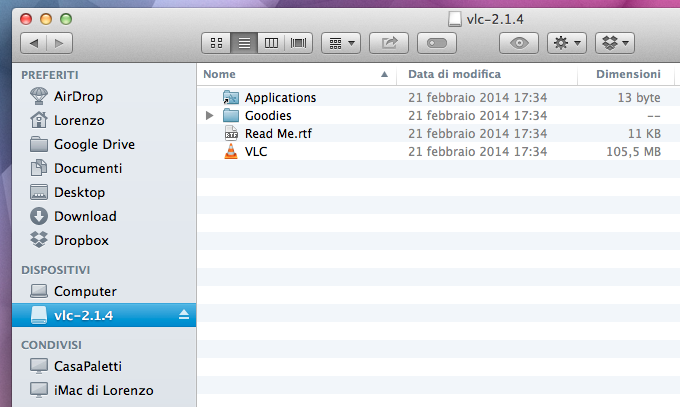
Task: Switch to column view
Action: pos(271,43)
